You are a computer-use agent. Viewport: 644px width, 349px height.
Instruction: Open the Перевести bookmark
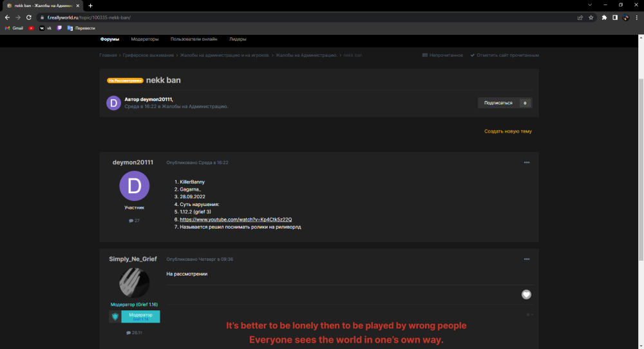81,28
